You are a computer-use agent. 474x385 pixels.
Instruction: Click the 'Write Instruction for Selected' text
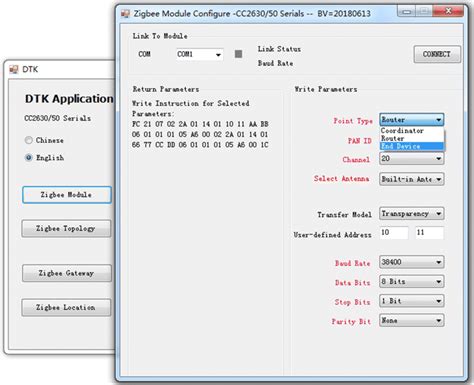click(x=191, y=103)
